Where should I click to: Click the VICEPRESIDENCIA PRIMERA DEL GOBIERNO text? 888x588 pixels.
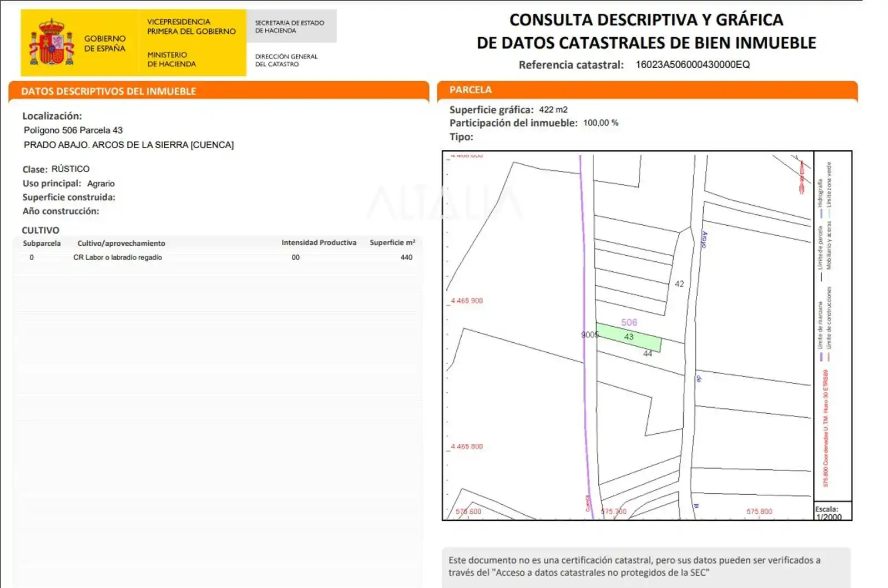[191, 27]
